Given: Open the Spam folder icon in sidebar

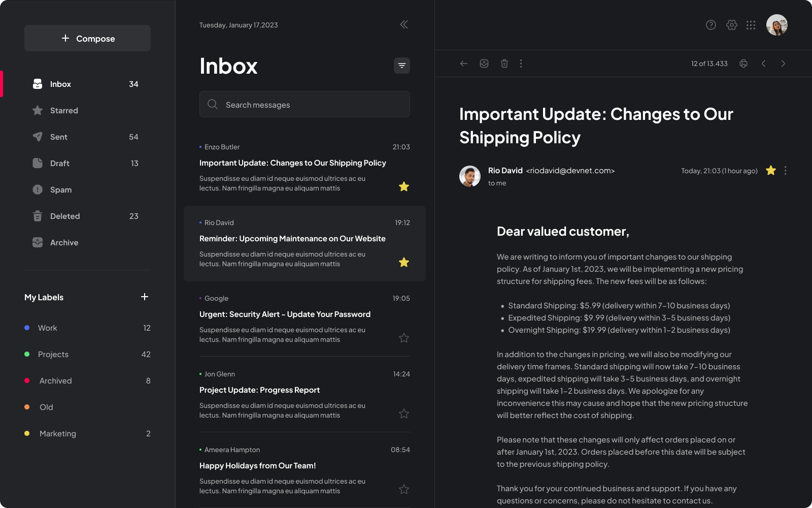Looking at the screenshot, I should [x=38, y=189].
